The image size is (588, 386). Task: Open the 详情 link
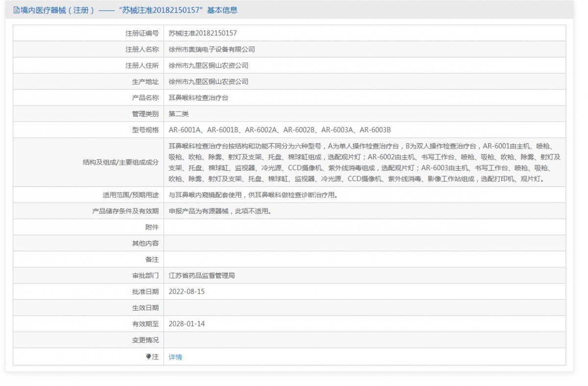click(x=175, y=357)
